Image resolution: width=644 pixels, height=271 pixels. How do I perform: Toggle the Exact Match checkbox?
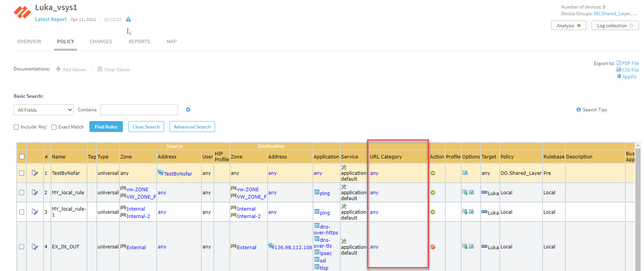tap(54, 127)
